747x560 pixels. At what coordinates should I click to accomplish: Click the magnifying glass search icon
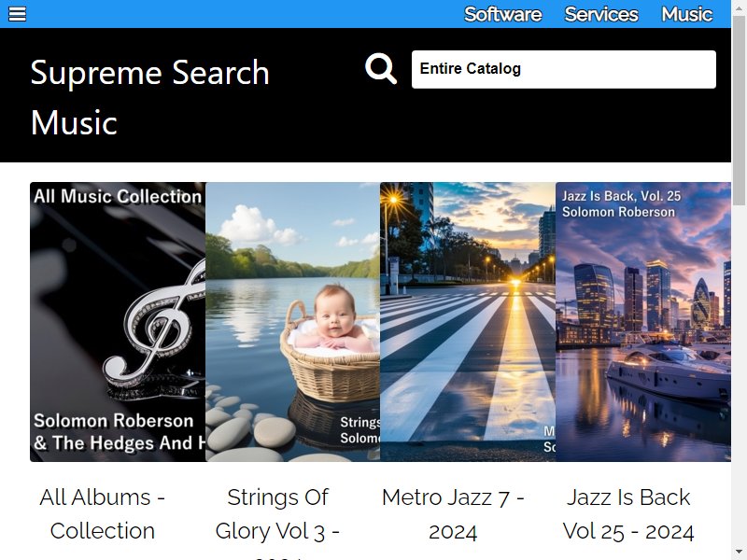tap(381, 69)
